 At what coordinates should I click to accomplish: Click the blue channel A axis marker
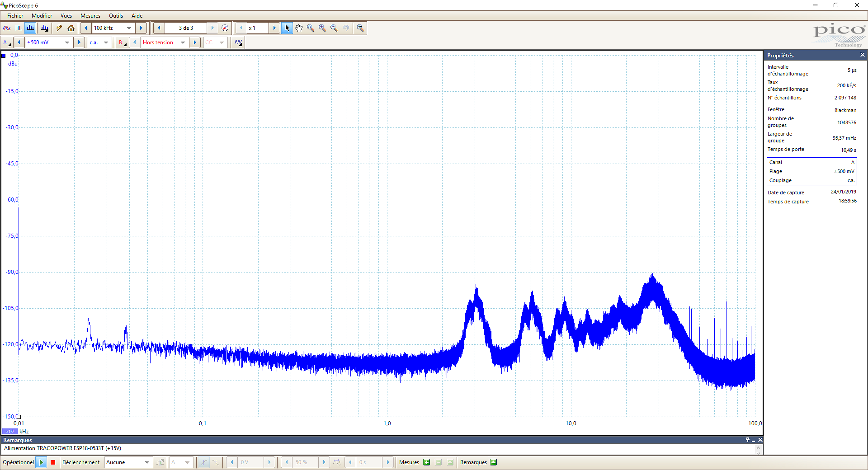4,56
